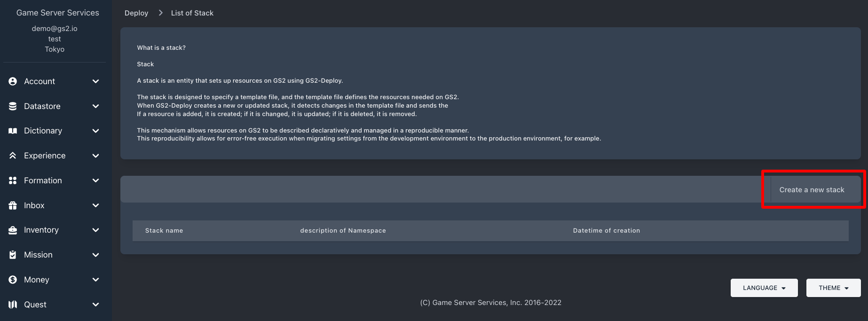Open the Datastore sidebar section
This screenshot has width=868, height=321.
(55, 106)
